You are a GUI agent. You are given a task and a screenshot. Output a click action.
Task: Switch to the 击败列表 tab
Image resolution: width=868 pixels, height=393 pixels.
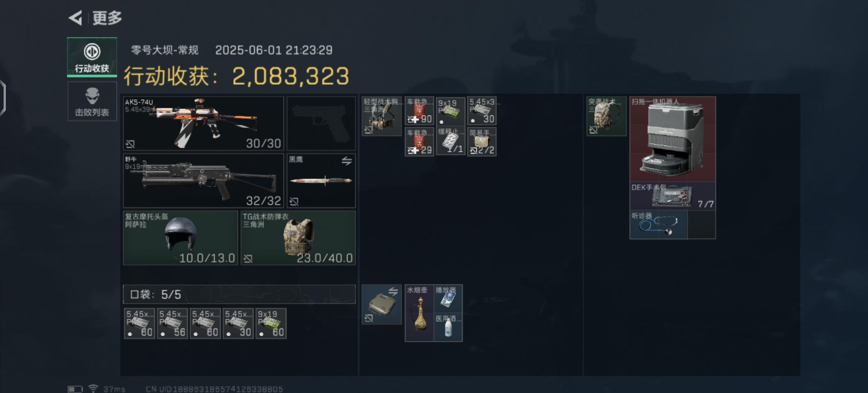(92, 101)
